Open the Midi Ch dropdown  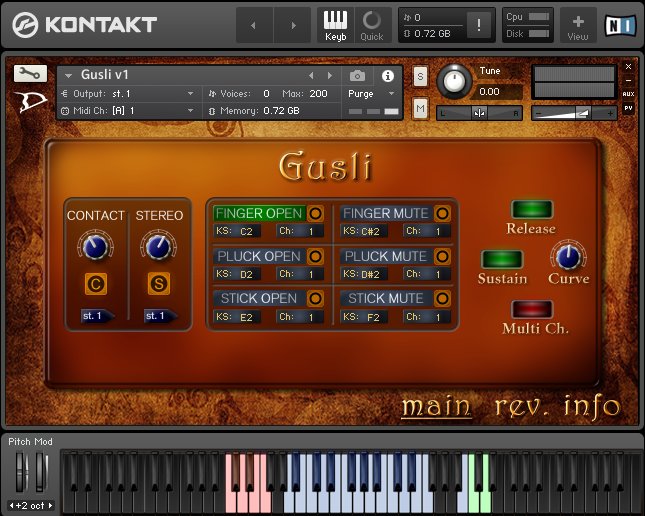(x=129, y=111)
